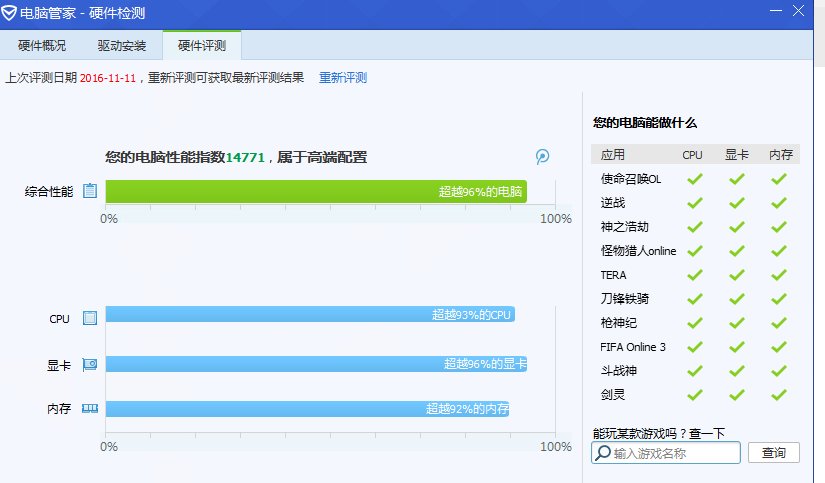Click the 显卡 graphics card icon
Screen dimensions: 825x483
(90, 364)
